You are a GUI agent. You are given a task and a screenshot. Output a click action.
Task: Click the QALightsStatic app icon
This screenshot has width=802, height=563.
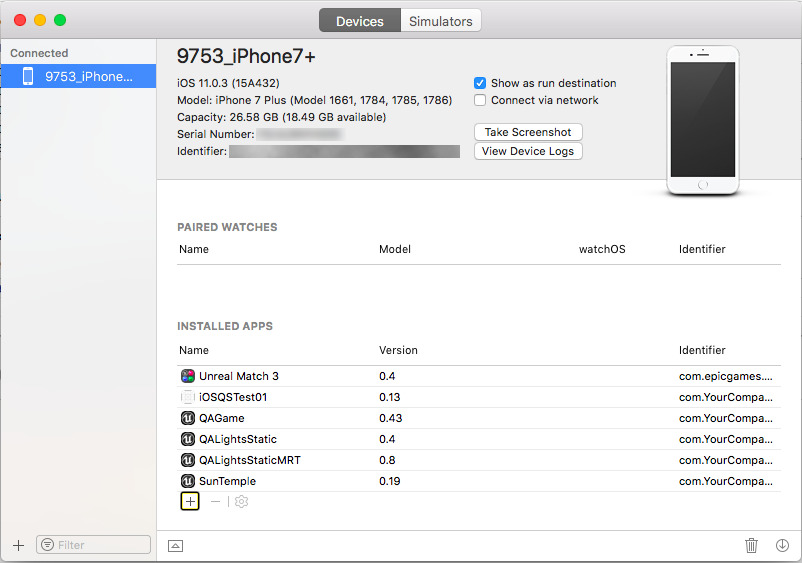(x=188, y=439)
